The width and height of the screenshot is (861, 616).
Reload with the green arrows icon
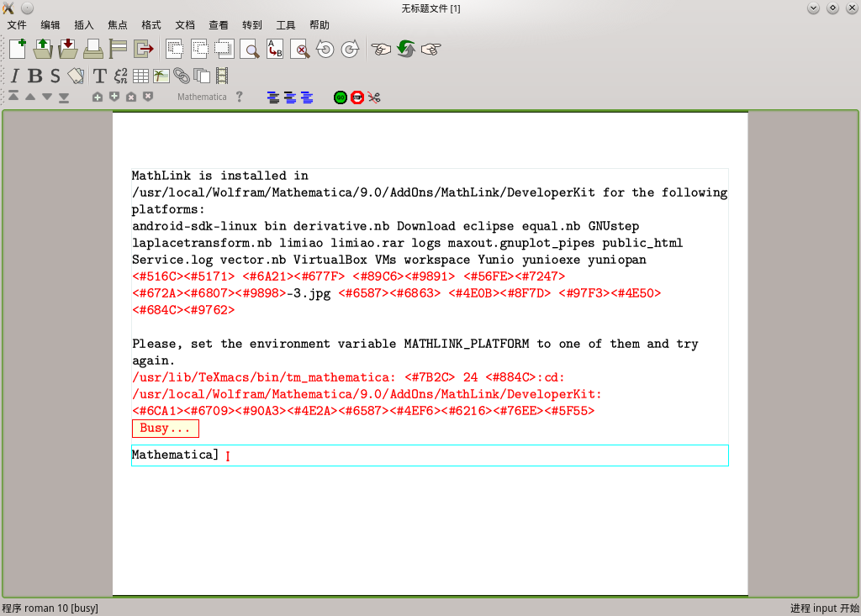[406, 49]
